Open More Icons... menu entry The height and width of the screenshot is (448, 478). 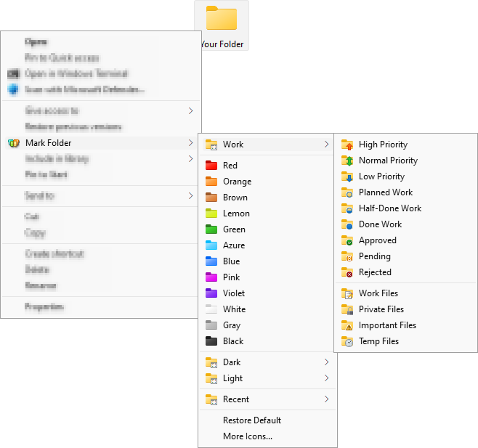click(x=267, y=436)
